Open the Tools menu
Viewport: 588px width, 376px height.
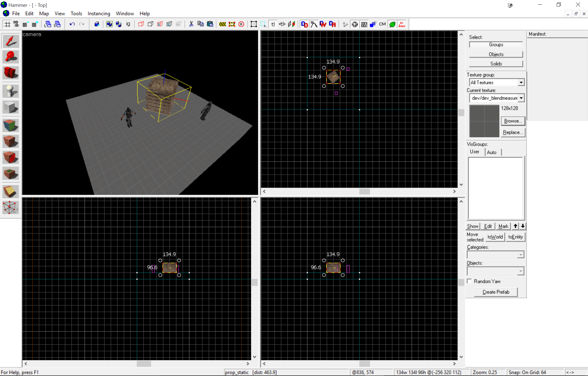(76, 13)
